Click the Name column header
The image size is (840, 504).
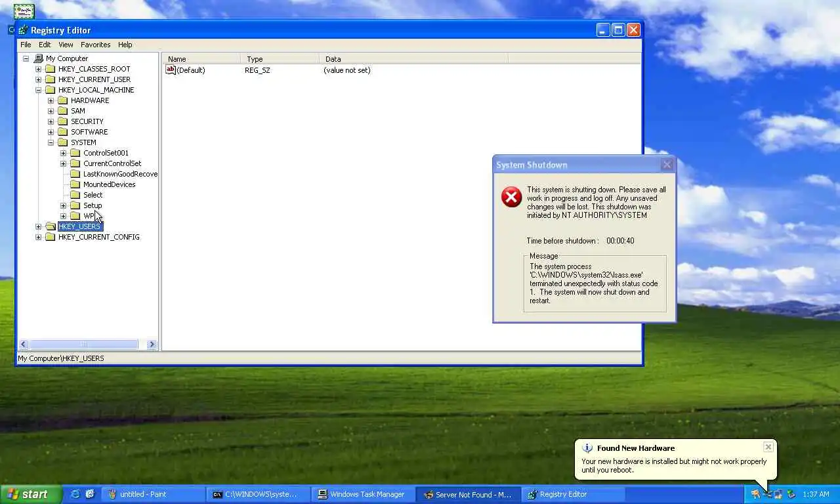(x=201, y=59)
